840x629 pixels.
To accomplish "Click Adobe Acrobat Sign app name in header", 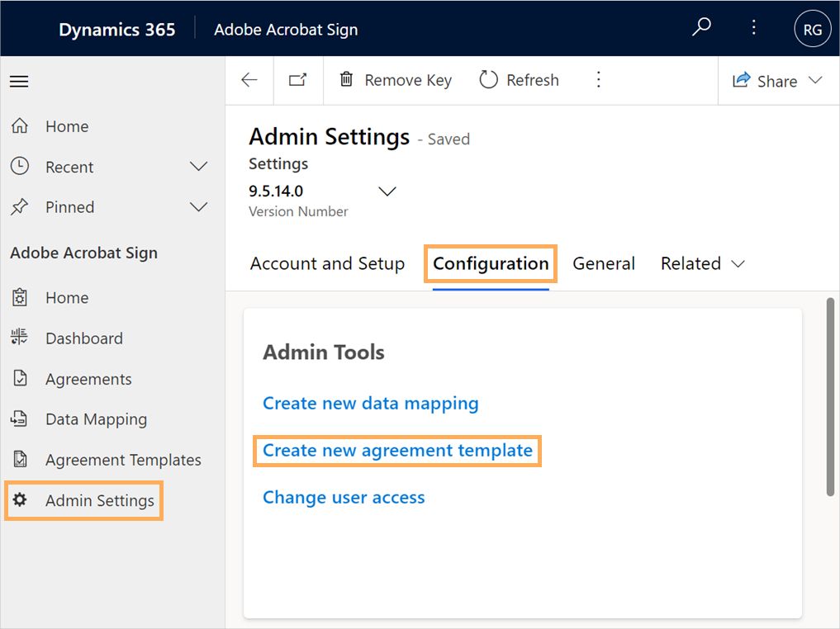I will [286, 30].
